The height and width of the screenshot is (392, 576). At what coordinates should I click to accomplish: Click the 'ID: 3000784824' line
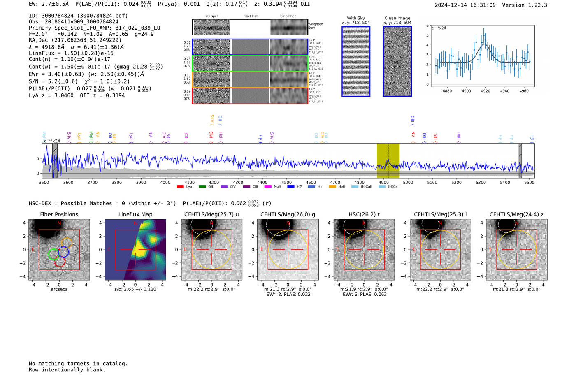[x=78, y=16]
